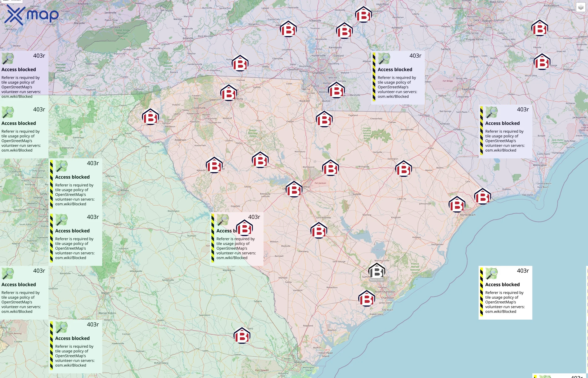Click the Georgetown map label
The width and height of the screenshot is (588, 378).
pyautogui.click(x=437, y=244)
